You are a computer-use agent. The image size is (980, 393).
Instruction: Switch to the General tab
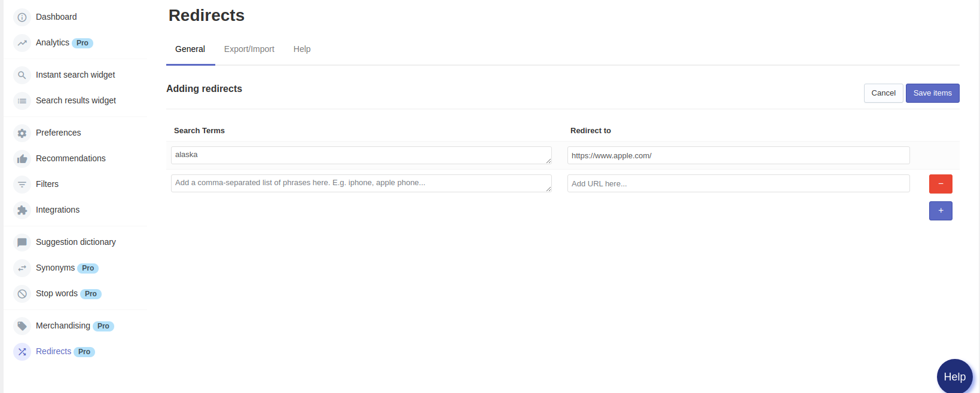click(x=190, y=49)
